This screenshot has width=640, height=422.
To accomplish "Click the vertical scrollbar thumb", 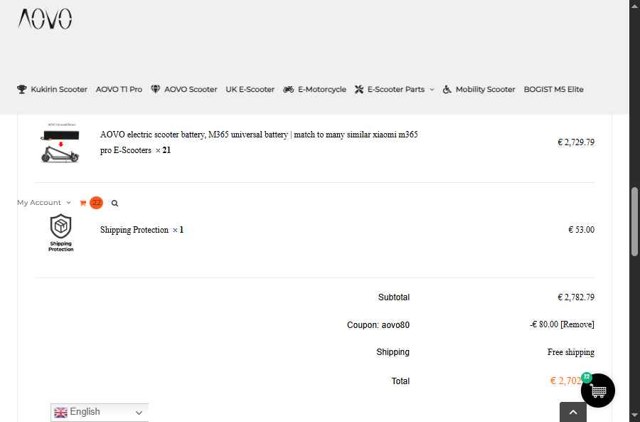I will tap(634, 222).
